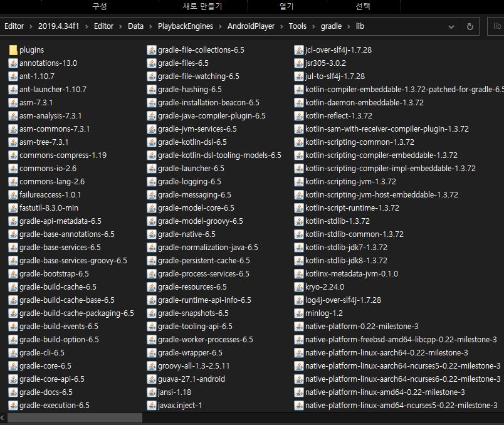Select the javax.inject-1 jar icon
This screenshot has width=504, height=425.
[x=152, y=406]
